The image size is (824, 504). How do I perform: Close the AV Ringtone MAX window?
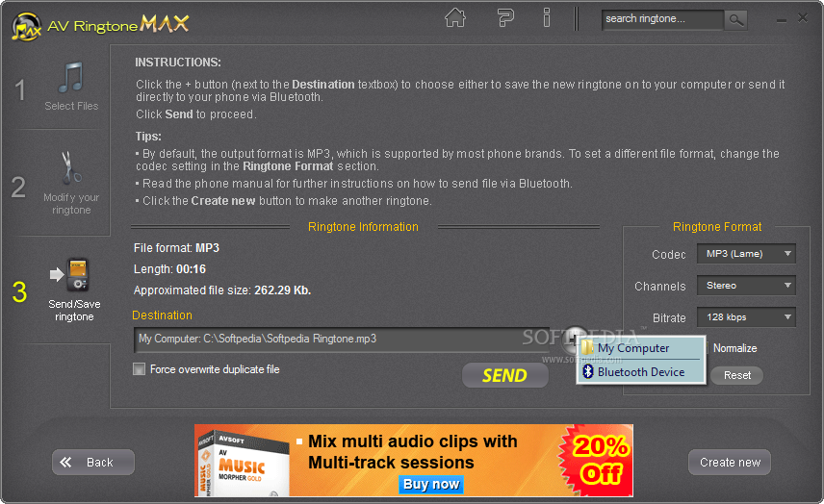[x=803, y=18]
